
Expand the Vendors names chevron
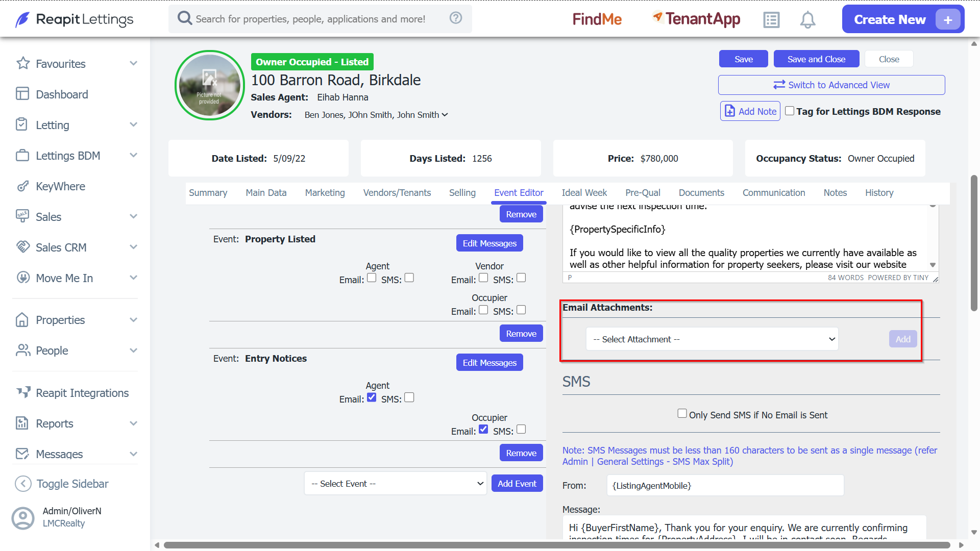pyautogui.click(x=445, y=115)
